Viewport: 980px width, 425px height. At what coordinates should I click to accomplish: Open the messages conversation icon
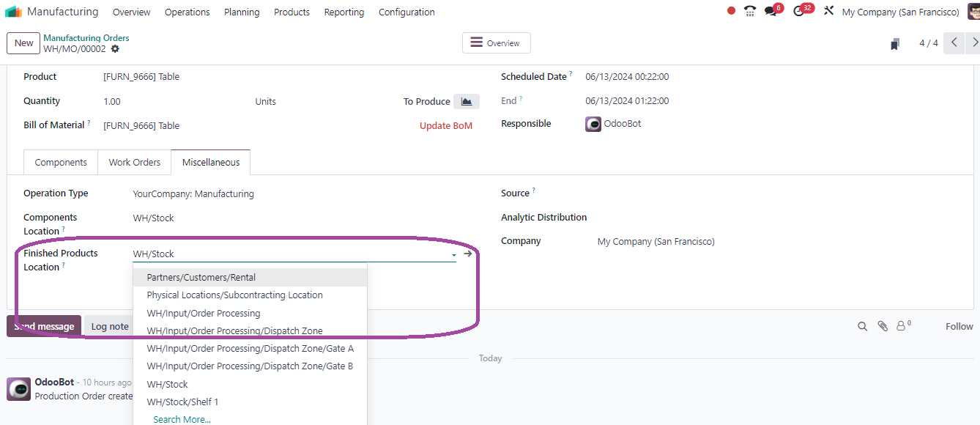tap(771, 11)
